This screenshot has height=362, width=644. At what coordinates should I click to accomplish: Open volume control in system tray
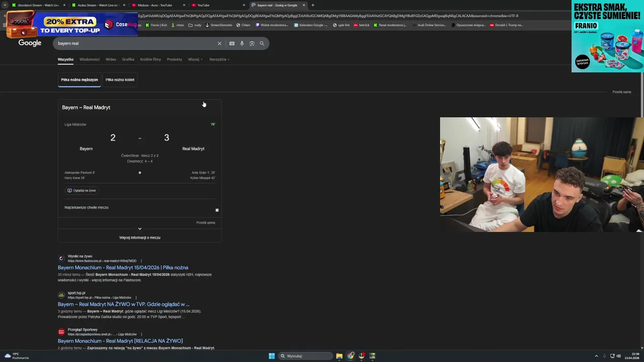tap(618, 356)
